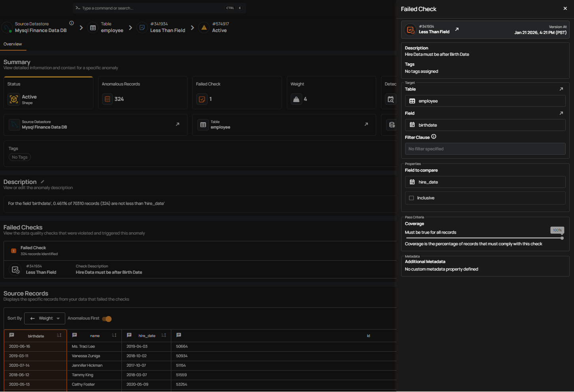
Task: Click the Failed Check count badge
Action: click(13, 251)
